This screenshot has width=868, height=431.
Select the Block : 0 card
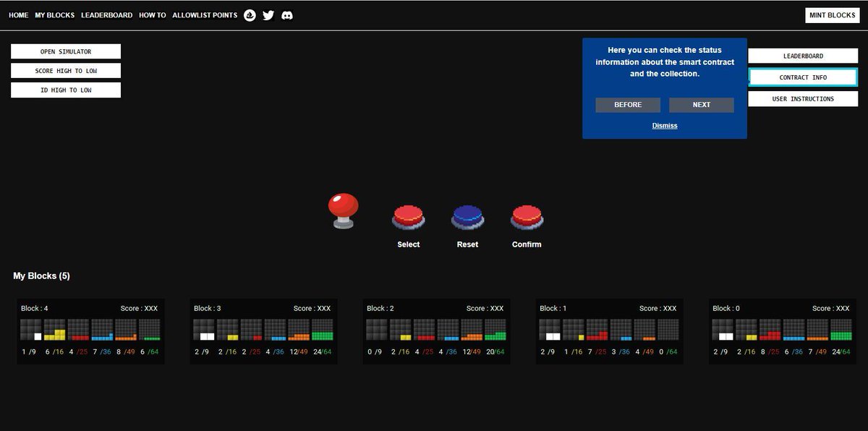(x=782, y=332)
